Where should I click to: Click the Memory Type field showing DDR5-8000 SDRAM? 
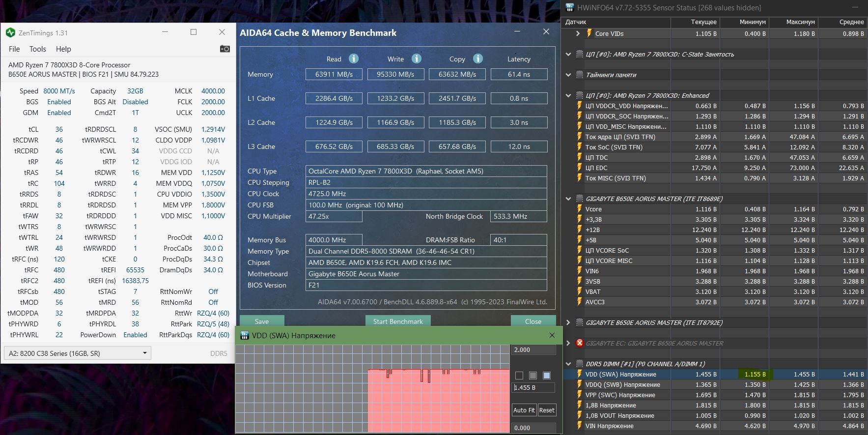click(426, 251)
